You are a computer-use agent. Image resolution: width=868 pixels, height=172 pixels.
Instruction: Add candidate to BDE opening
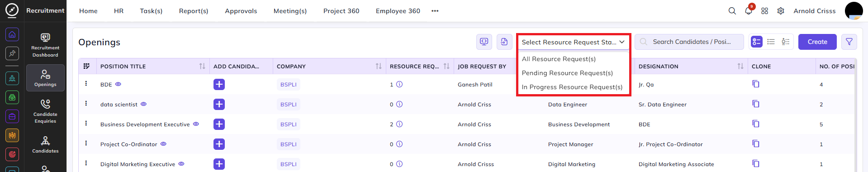(x=219, y=84)
